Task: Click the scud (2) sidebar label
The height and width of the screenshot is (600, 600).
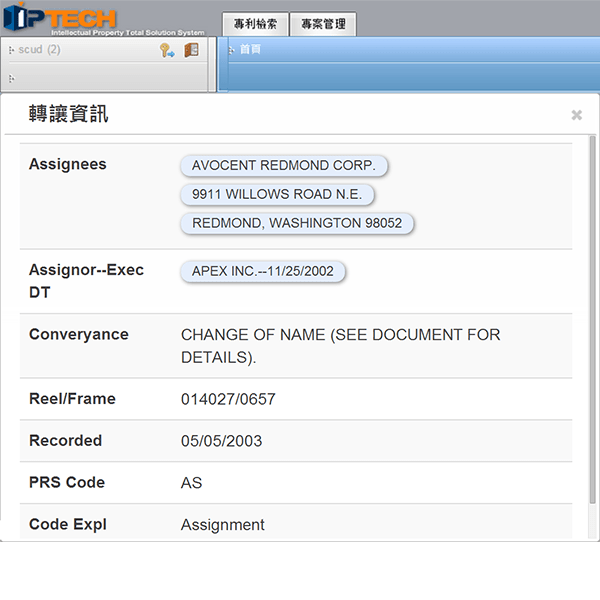Action: pyautogui.click(x=39, y=50)
